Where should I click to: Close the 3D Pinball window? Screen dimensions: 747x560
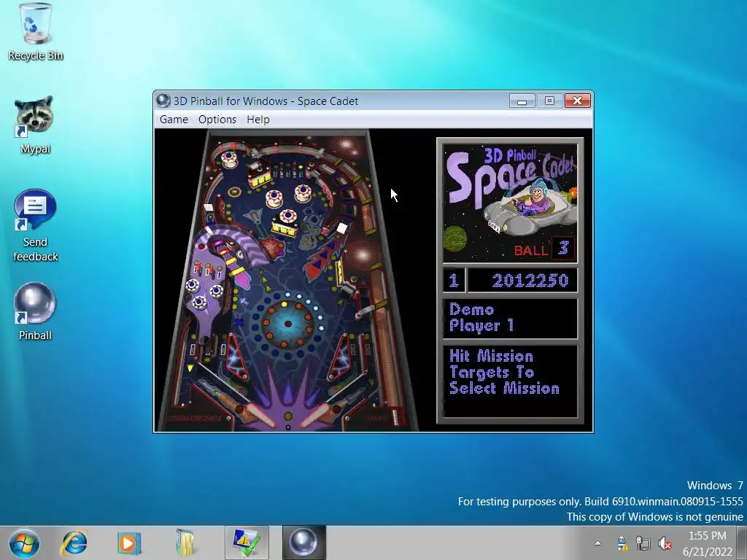578,101
